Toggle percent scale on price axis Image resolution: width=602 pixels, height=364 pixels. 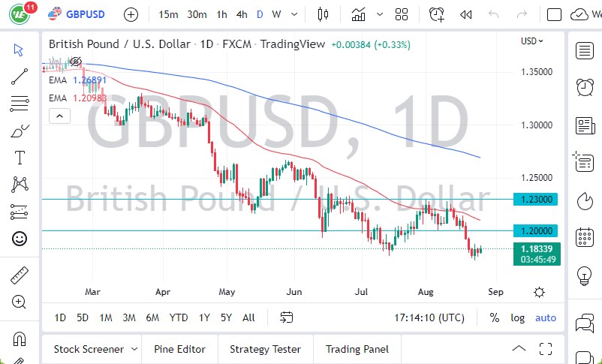tap(495, 317)
